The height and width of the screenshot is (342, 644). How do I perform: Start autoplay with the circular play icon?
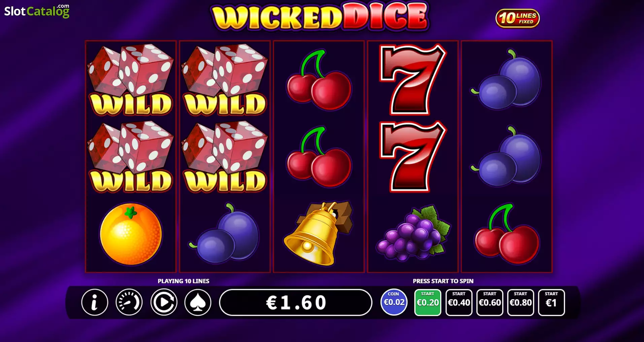[x=164, y=302]
